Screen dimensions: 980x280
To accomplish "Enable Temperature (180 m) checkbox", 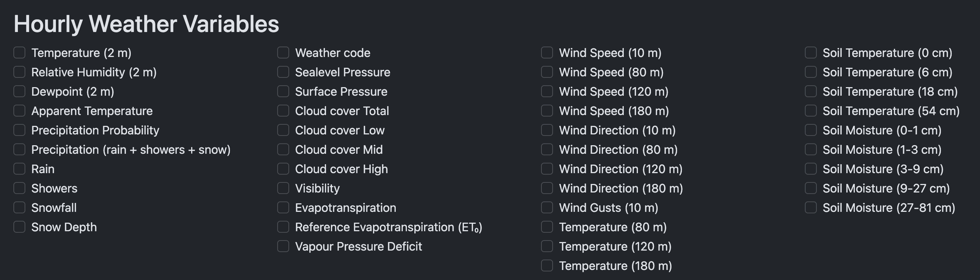I will (547, 266).
